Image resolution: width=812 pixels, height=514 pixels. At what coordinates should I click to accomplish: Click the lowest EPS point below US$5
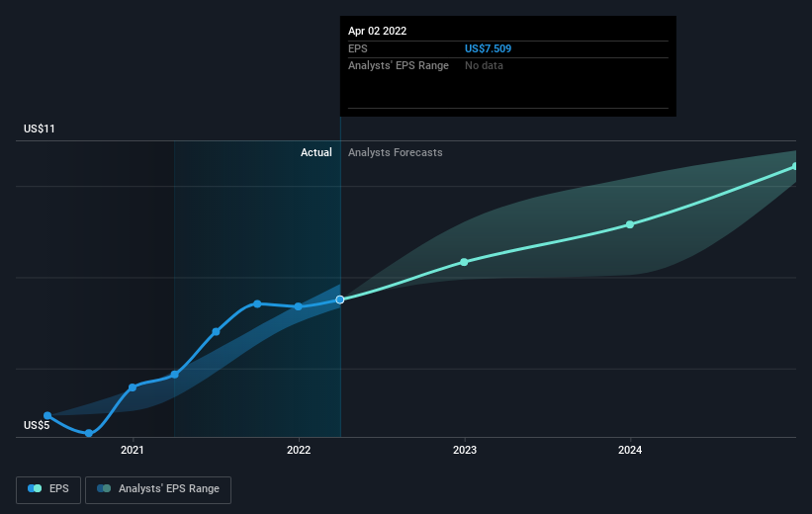tap(89, 433)
